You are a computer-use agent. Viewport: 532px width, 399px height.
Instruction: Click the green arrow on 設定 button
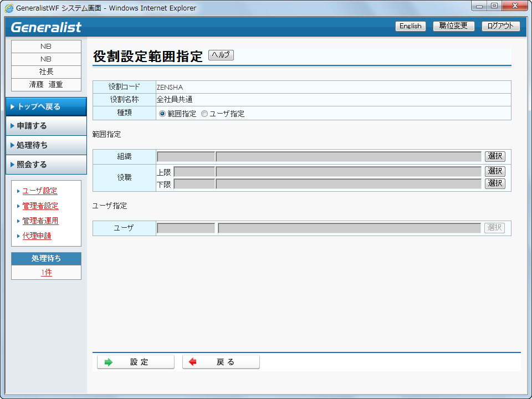pyautogui.click(x=109, y=362)
